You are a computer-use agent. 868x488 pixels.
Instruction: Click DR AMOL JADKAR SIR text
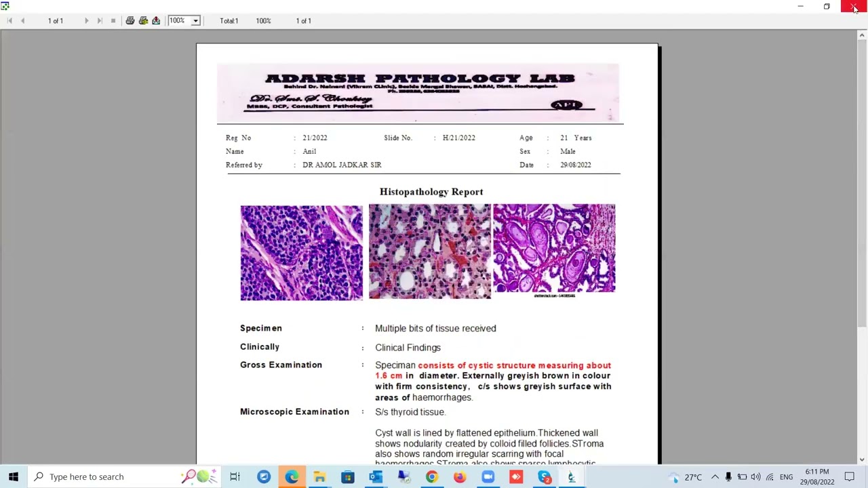342,165
